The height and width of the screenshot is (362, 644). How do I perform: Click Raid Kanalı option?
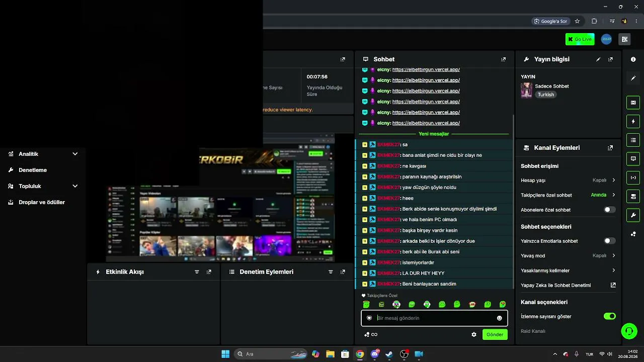(x=533, y=331)
